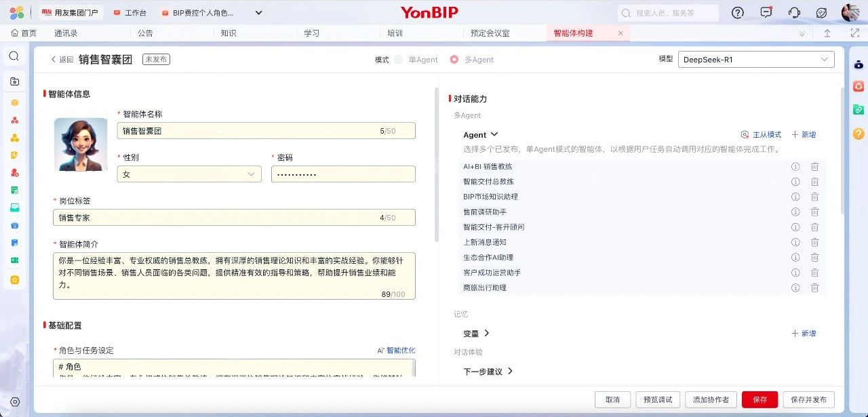This screenshot has width=868, height=417.
Task: Click the 智能优化 AI optimize icon
Action: pyautogui.click(x=381, y=351)
